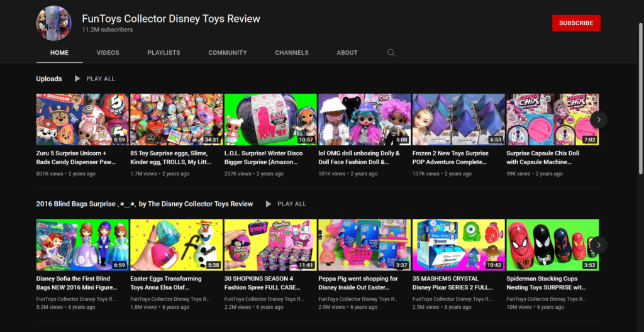Click Play All text next to Uploads

tap(101, 79)
